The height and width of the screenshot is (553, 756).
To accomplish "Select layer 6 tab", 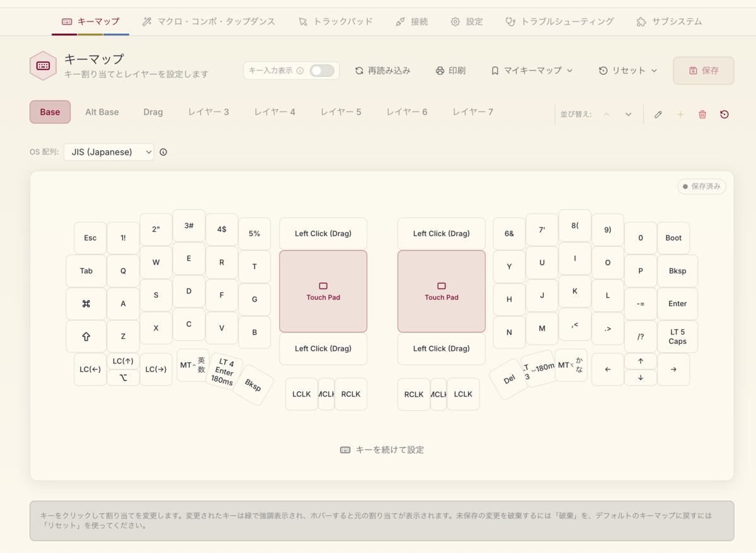I will [407, 112].
